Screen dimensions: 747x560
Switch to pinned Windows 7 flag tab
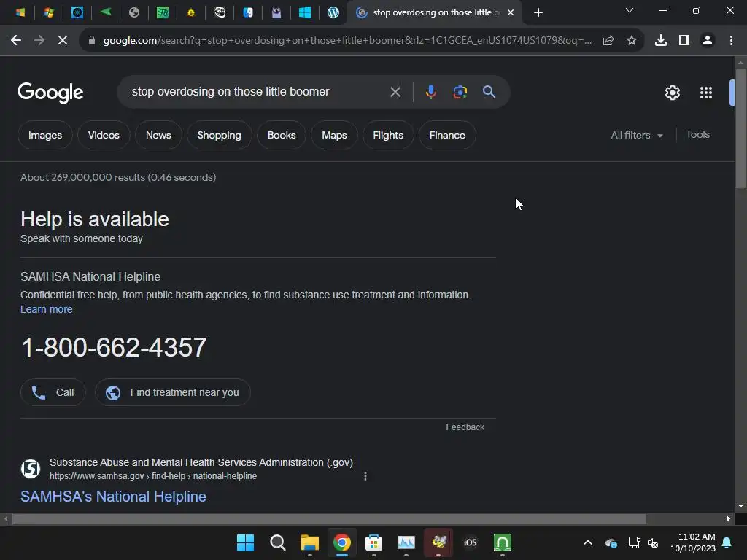click(48, 12)
